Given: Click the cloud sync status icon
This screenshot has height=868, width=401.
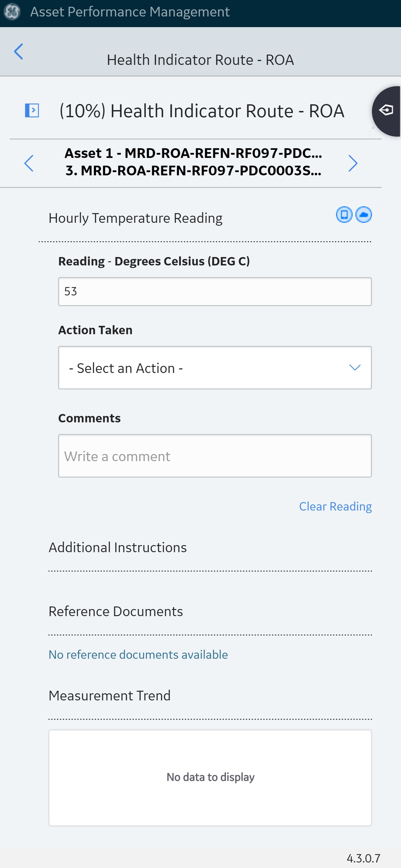Looking at the screenshot, I should (364, 215).
